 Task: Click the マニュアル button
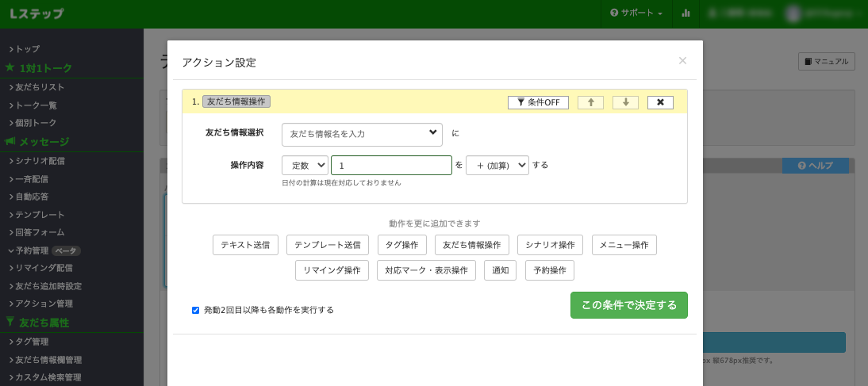tap(826, 61)
